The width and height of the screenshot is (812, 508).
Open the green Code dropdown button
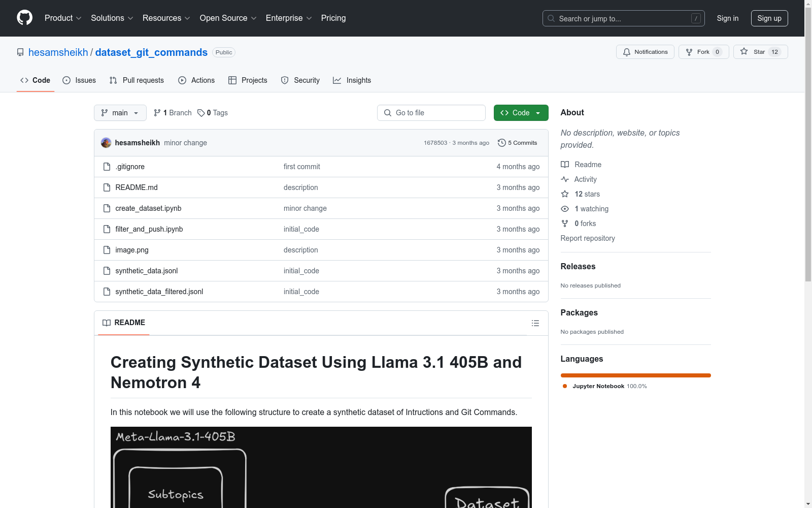pos(521,113)
